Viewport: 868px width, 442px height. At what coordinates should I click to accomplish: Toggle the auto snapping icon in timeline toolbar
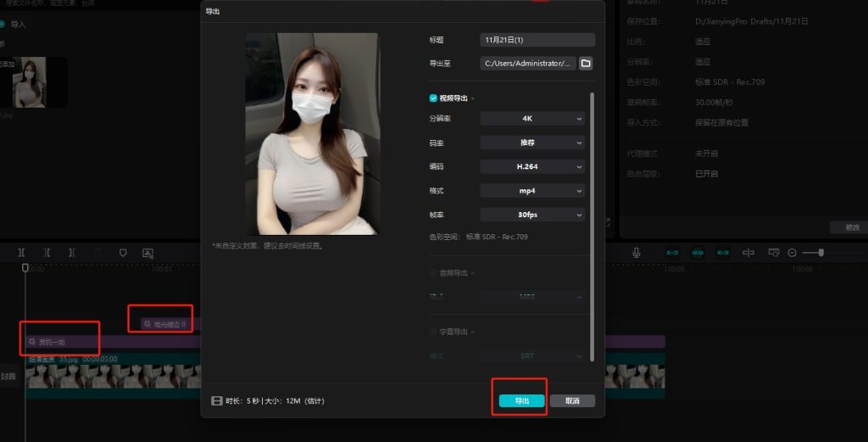[x=698, y=253]
